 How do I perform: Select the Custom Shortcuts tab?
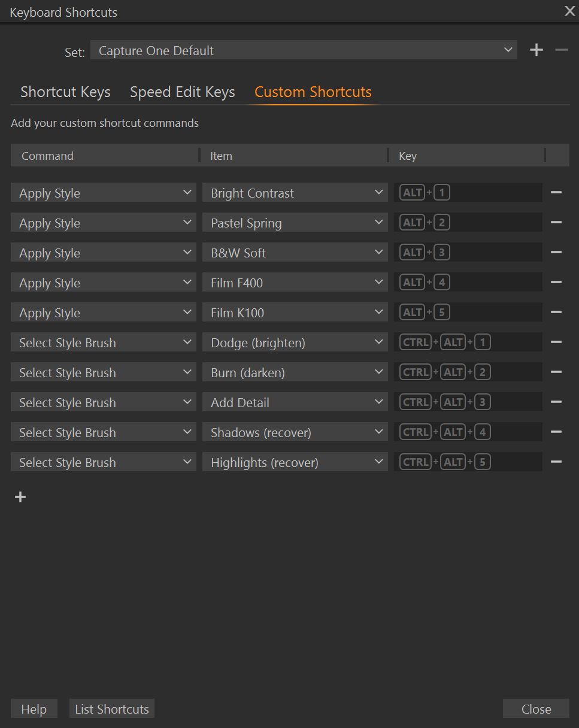click(x=313, y=92)
